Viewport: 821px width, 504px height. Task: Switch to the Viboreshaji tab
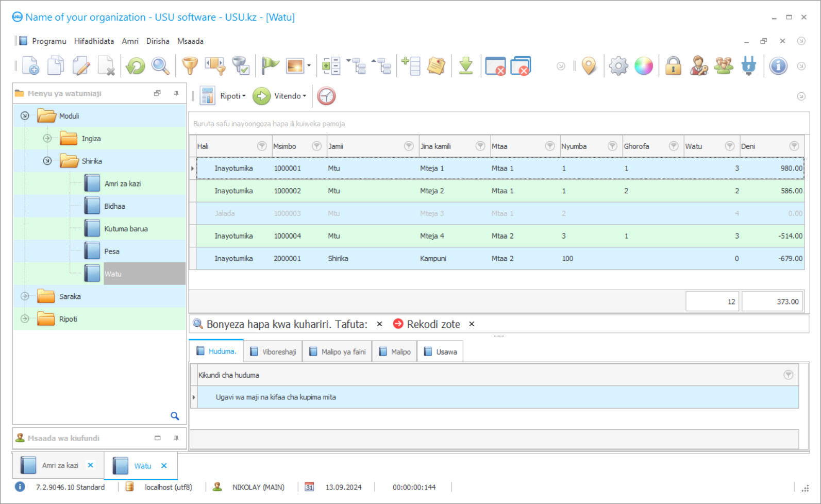273,352
